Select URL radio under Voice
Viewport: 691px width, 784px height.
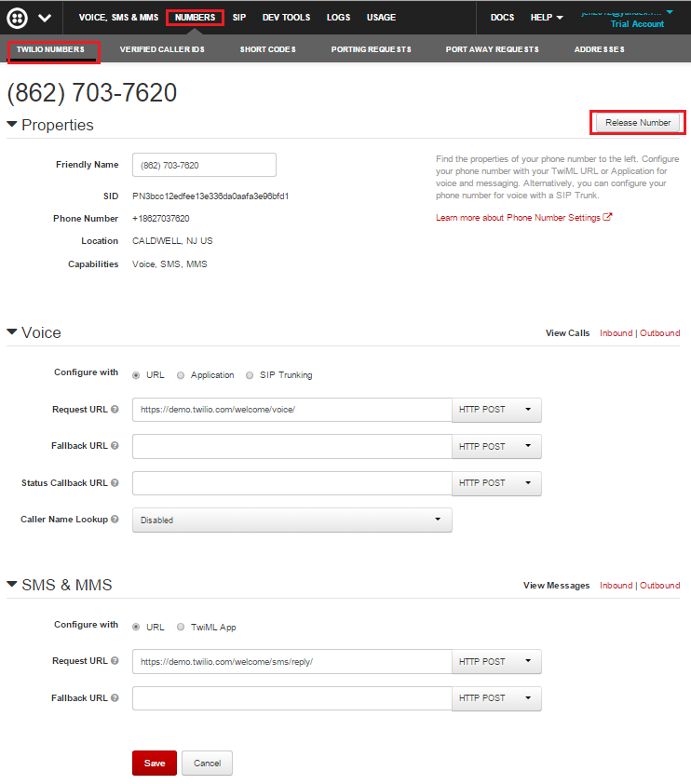click(x=136, y=375)
